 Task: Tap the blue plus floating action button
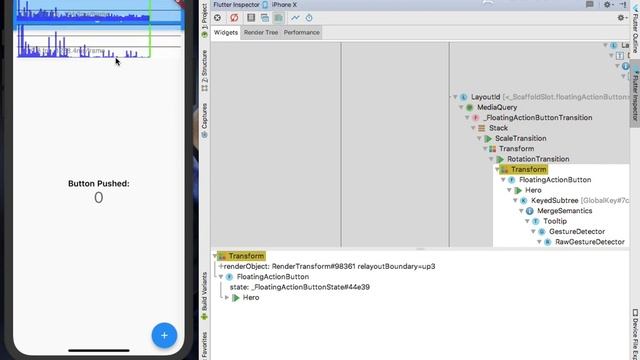164,336
